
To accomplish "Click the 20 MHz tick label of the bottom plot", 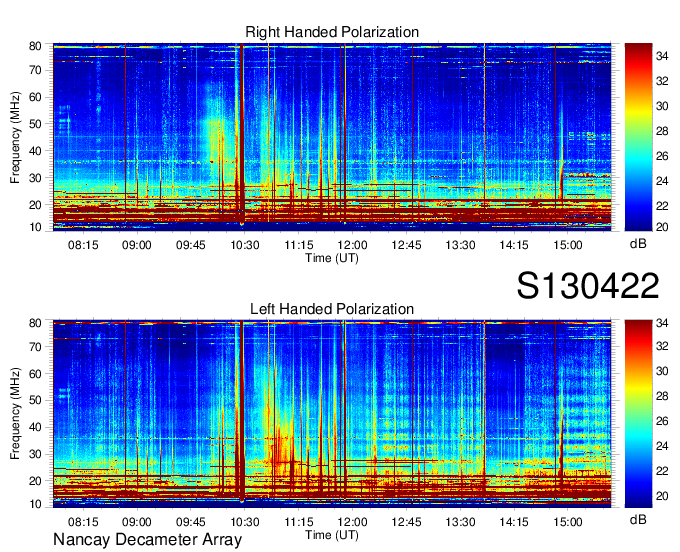I will pyautogui.click(x=35, y=481).
